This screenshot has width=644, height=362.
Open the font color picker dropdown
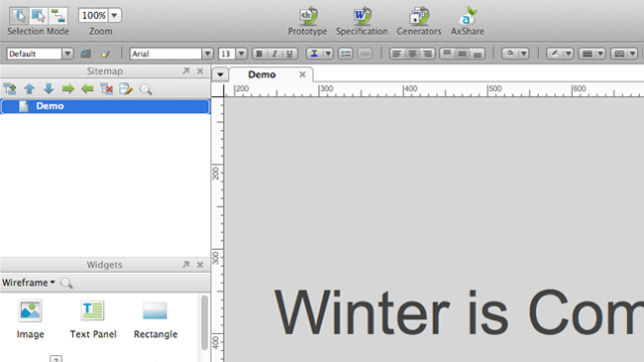(x=328, y=54)
